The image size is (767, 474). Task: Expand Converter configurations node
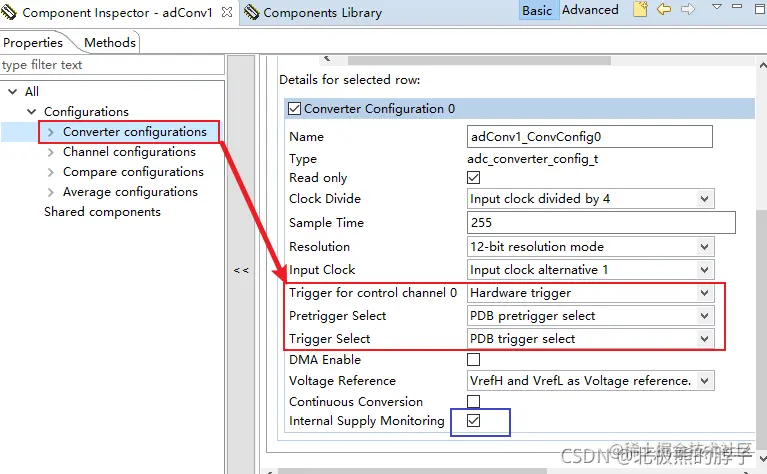click(50, 132)
